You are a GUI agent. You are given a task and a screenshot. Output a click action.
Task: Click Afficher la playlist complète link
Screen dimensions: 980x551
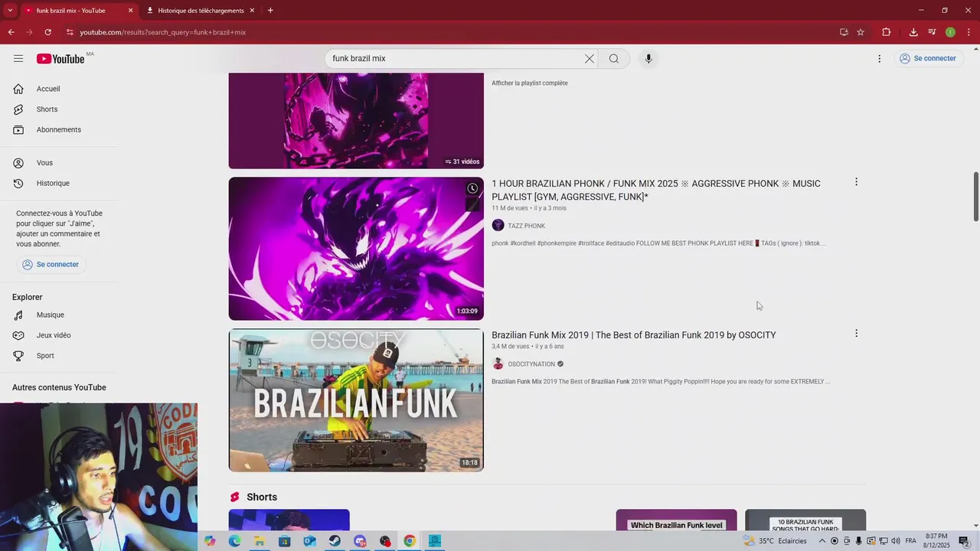pyautogui.click(x=530, y=83)
